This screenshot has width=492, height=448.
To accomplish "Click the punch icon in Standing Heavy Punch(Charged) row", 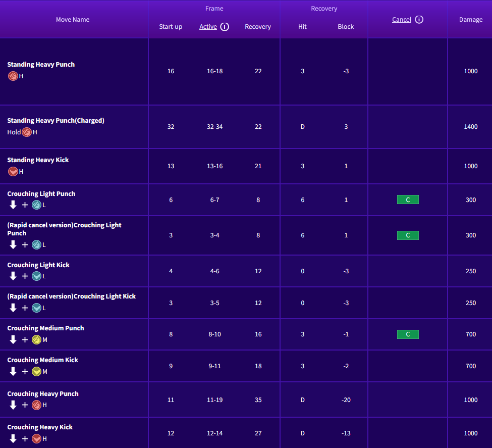I will click(27, 132).
